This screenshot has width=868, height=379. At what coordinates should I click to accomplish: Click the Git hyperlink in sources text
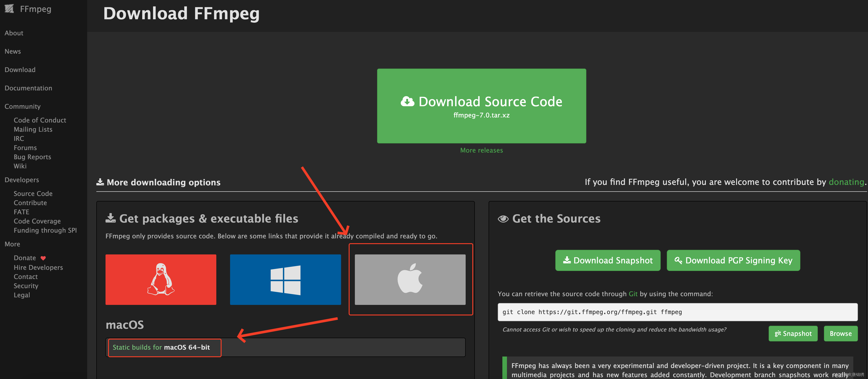click(x=633, y=294)
